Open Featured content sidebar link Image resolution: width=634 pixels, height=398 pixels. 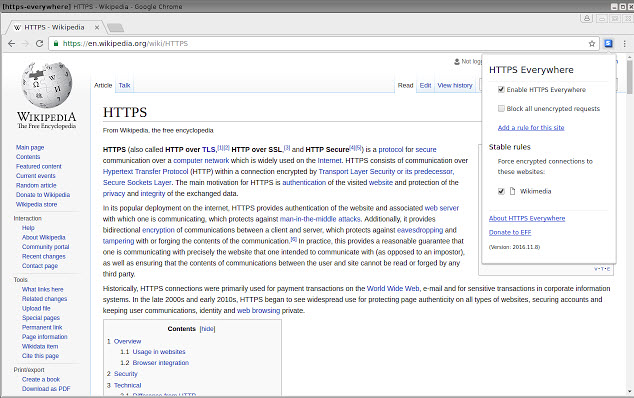39,166
